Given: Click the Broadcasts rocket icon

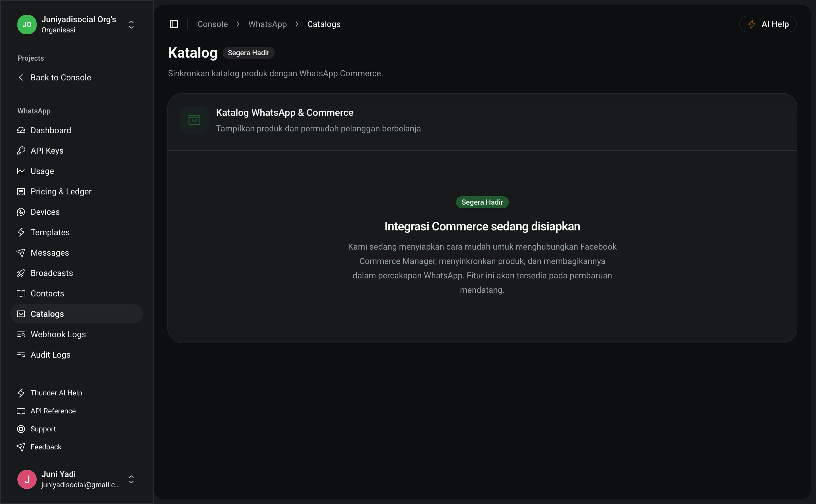Looking at the screenshot, I should pyautogui.click(x=21, y=273).
